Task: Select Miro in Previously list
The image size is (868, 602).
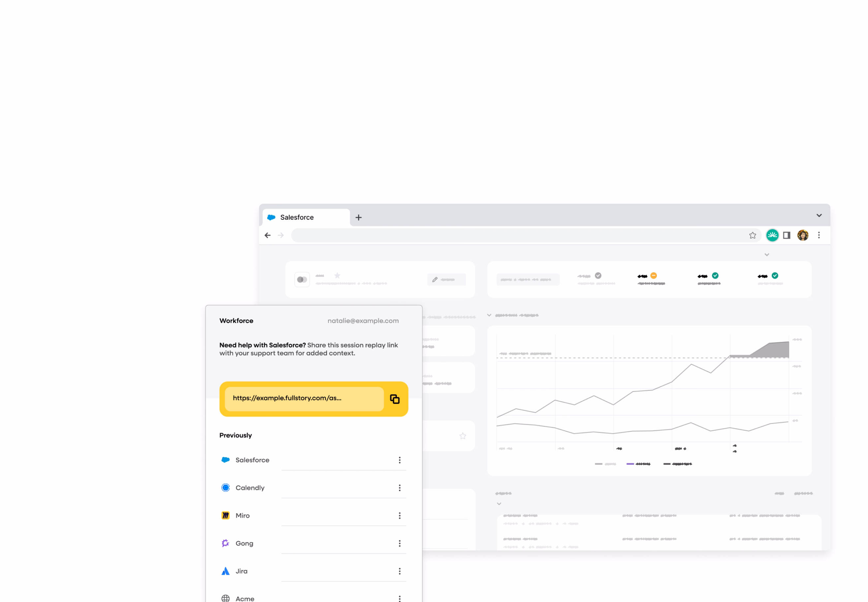Action: click(242, 516)
